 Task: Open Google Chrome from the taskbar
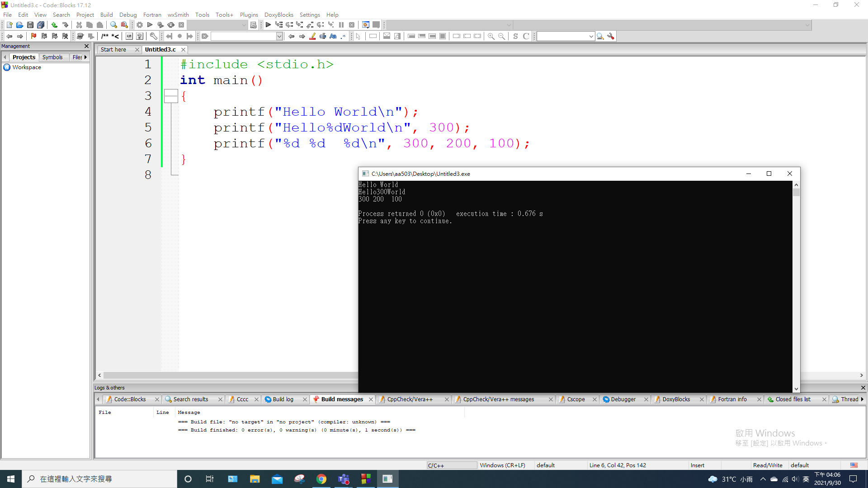click(x=321, y=479)
